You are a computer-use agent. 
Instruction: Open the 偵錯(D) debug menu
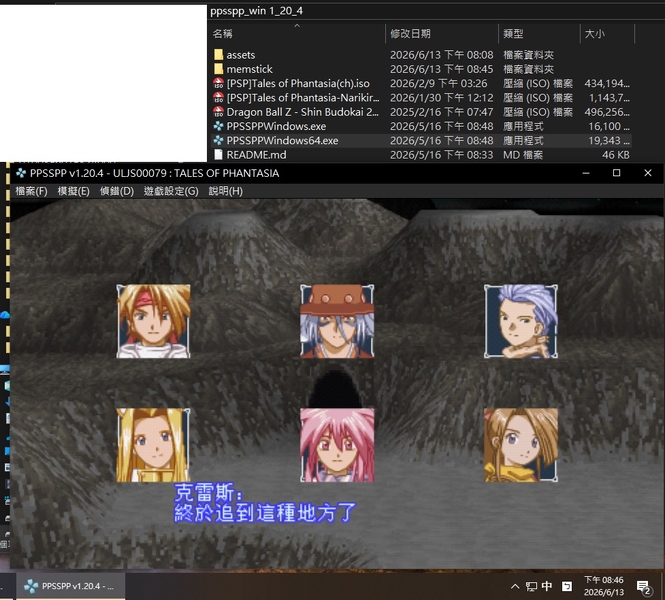pyautogui.click(x=117, y=191)
